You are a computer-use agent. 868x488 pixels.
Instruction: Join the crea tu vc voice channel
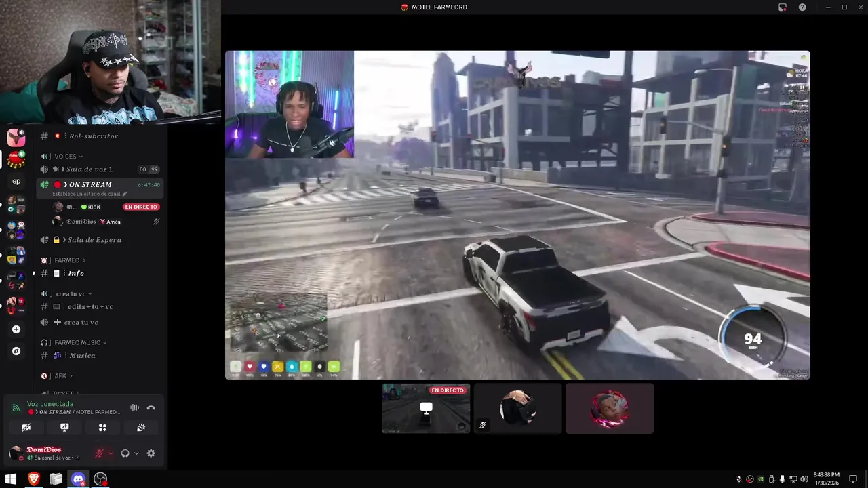click(x=100, y=323)
